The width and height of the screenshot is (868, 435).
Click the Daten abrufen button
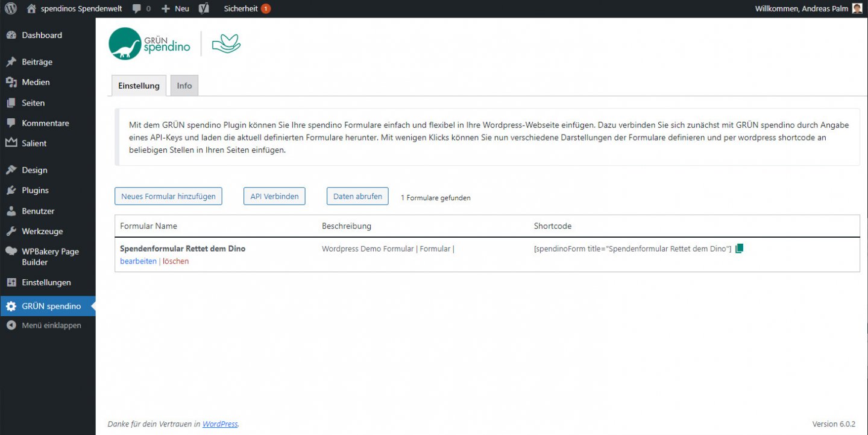[357, 196]
